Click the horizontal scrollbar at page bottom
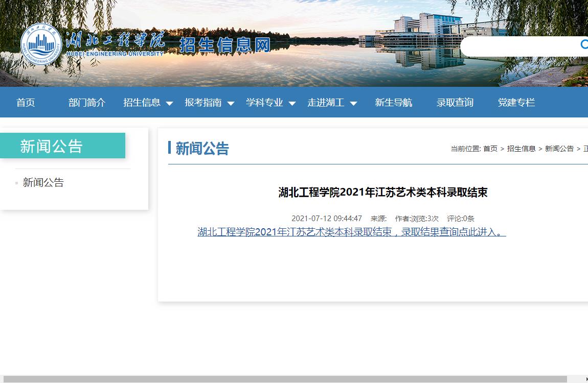Viewport: 588px width, 383px height. (285, 379)
